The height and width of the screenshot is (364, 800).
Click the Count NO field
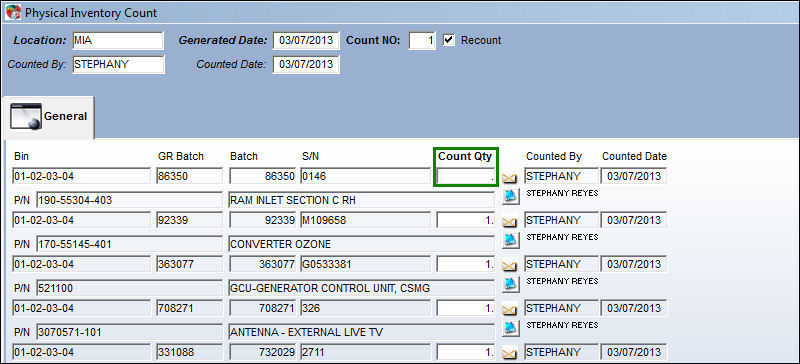pyautogui.click(x=422, y=40)
